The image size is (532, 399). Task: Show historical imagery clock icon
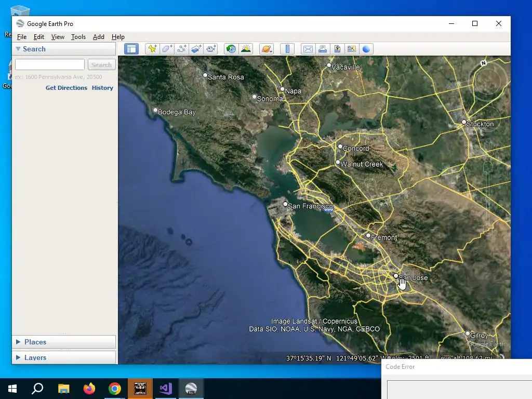231,49
